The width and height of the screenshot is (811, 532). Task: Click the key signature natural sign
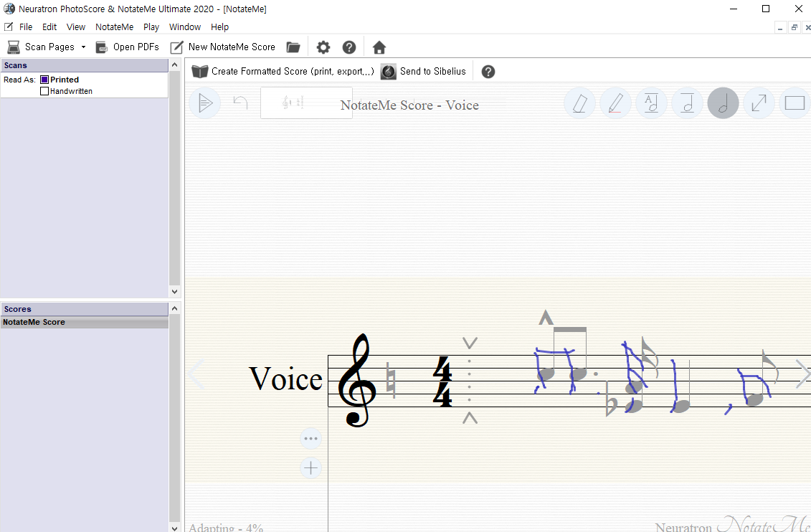(x=391, y=381)
